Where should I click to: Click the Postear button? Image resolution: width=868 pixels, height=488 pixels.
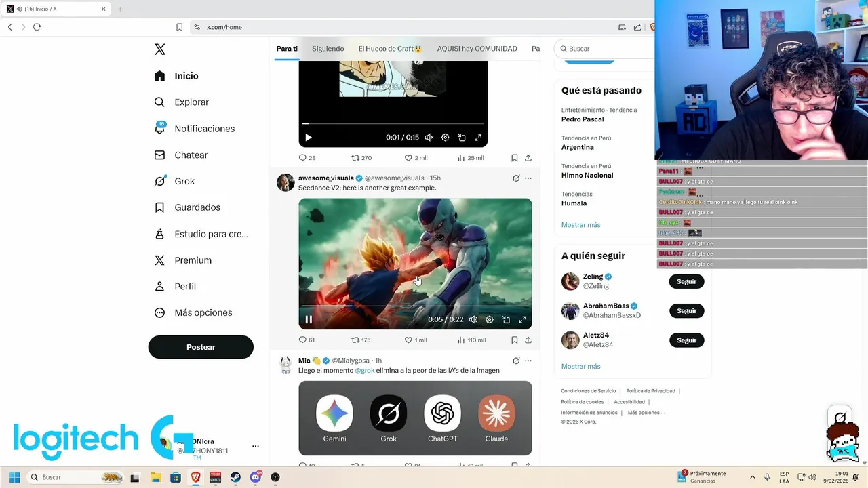point(201,347)
